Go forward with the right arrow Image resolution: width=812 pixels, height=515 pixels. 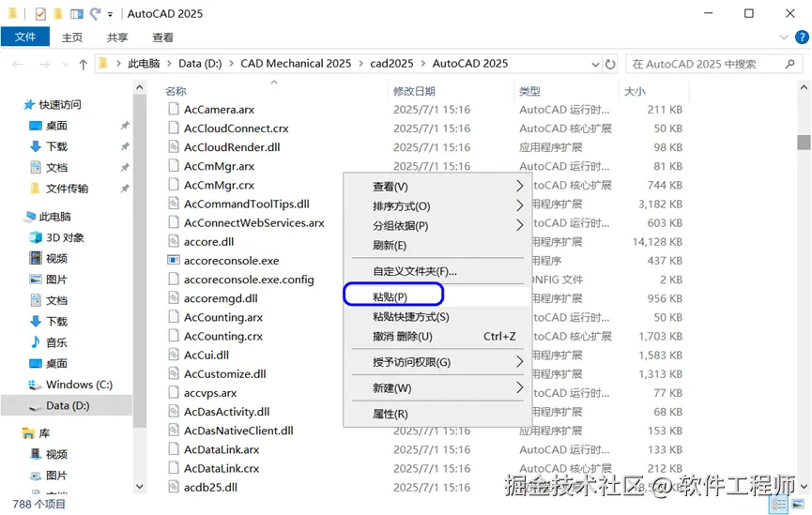(44, 64)
